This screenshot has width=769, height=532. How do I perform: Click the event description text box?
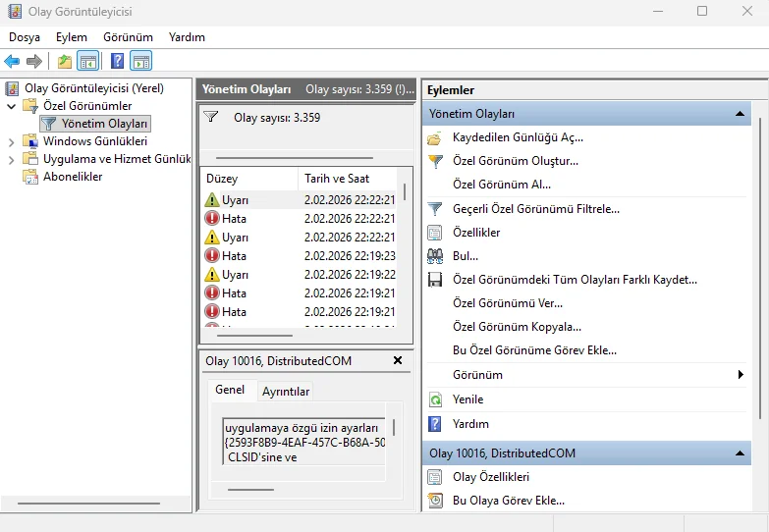click(304, 442)
